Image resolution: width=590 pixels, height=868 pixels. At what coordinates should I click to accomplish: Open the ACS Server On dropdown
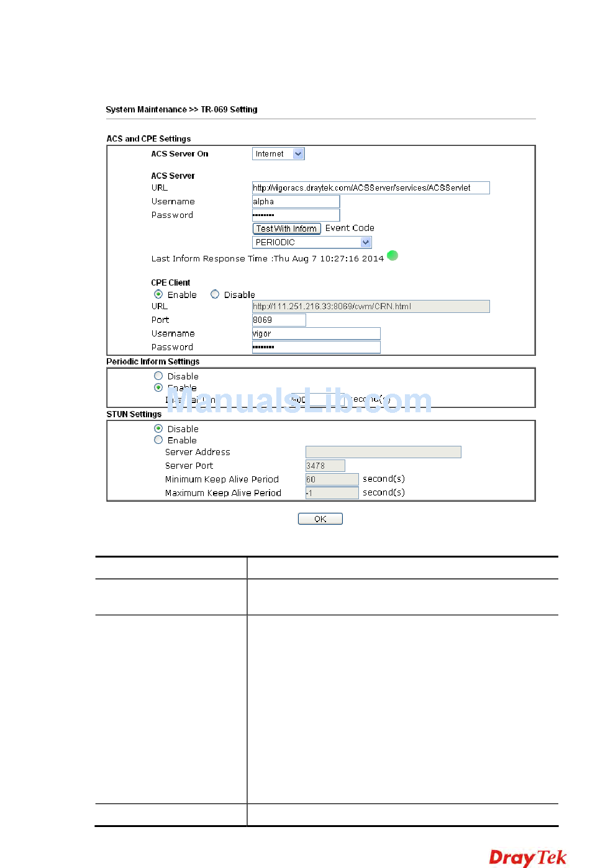tap(278, 154)
